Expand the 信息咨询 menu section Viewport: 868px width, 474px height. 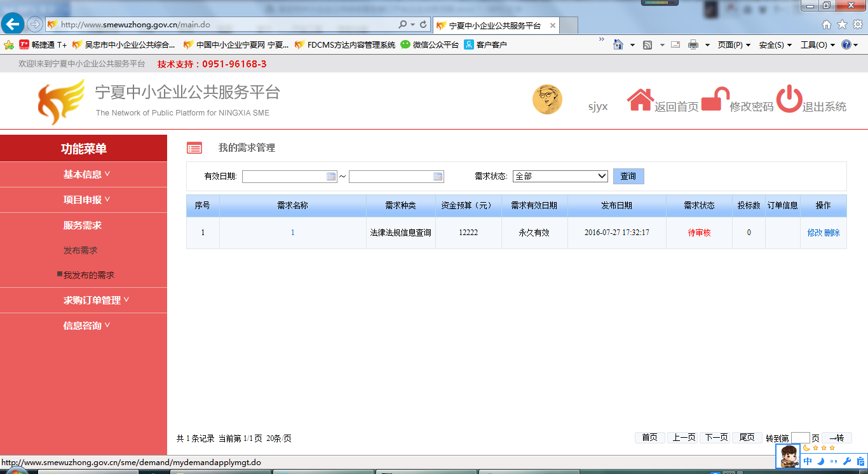click(x=86, y=325)
